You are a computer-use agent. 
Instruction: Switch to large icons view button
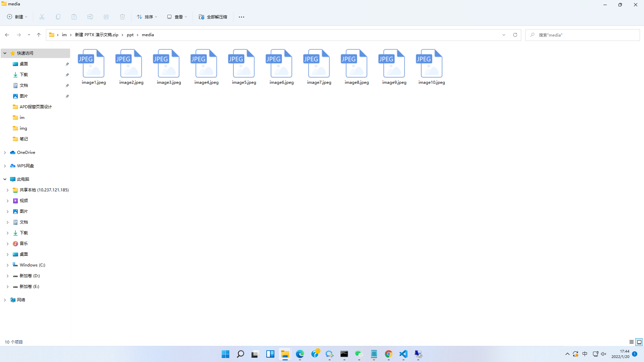[639, 342]
